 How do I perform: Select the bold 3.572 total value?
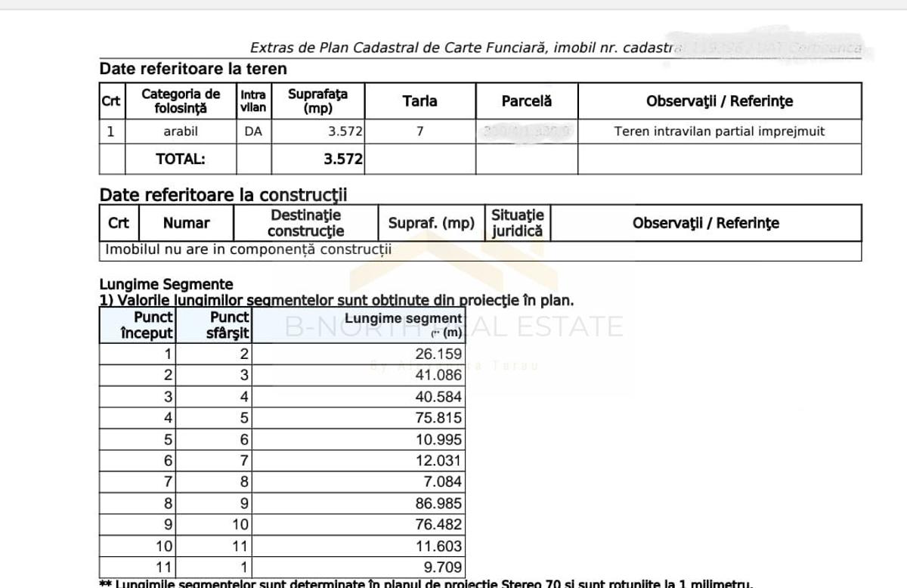[x=343, y=159]
